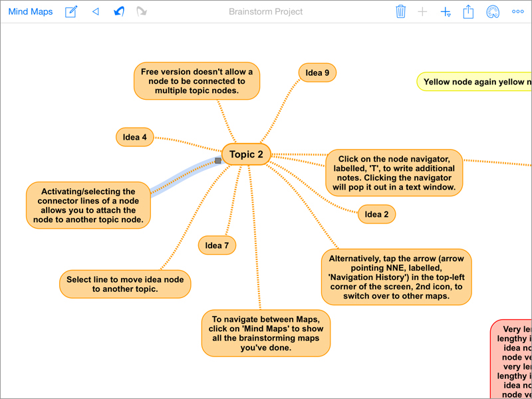This screenshot has height=399, width=532.
Task: Open the color palette icon
Action: click(x=492, y=11)
